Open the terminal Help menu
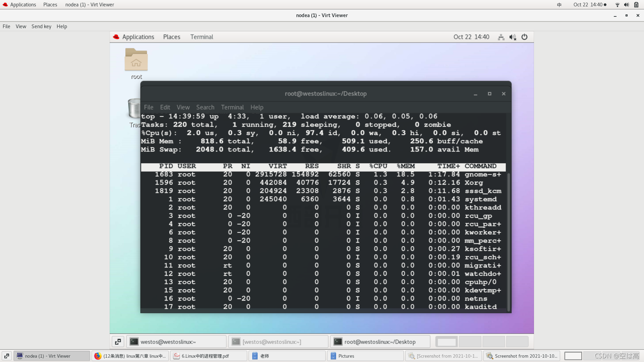The width and height of the screenshot is (644, 362). [x=257, y=107]
